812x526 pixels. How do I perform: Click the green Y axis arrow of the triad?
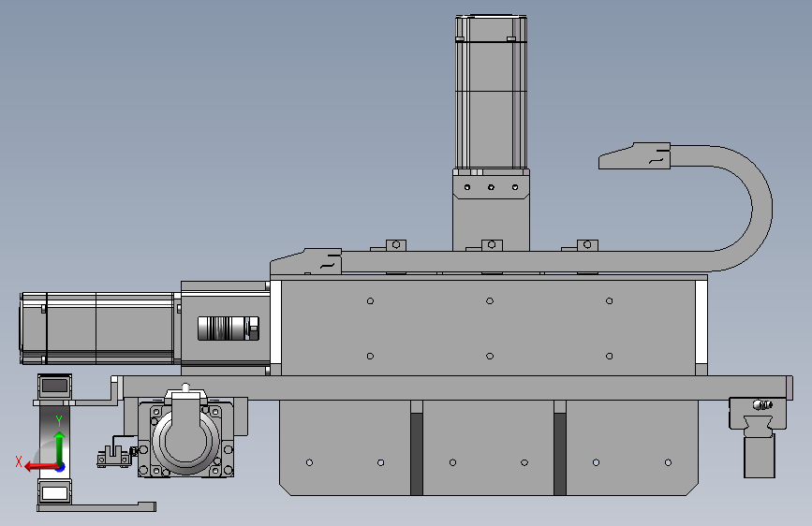click(x=60, y=446)
